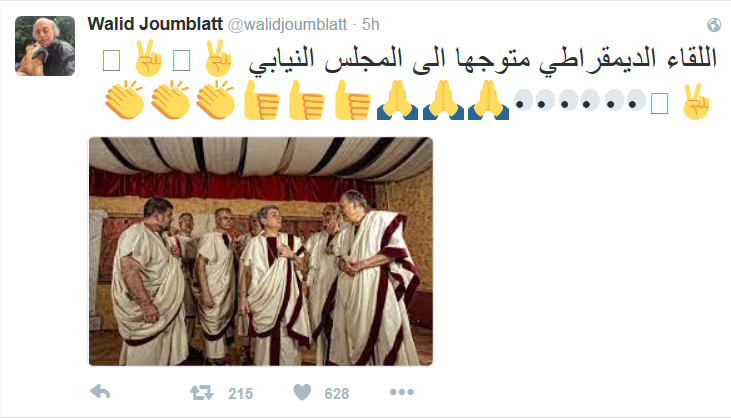
Task: Click the leftmost clapping hands emoji
Action: point(124,100)
